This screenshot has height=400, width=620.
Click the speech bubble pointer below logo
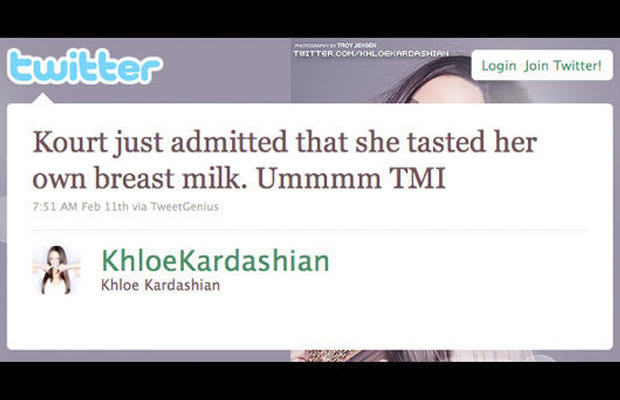[x=42, y=99]
